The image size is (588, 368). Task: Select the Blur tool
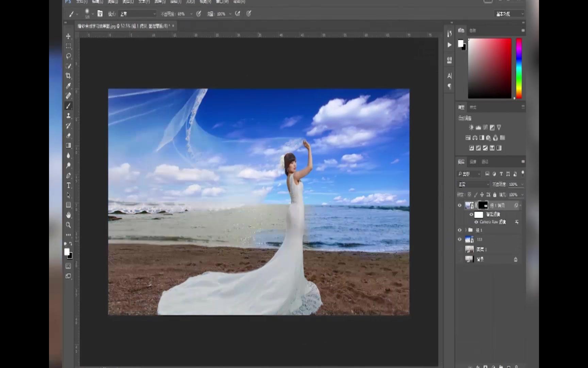point(68,155)
